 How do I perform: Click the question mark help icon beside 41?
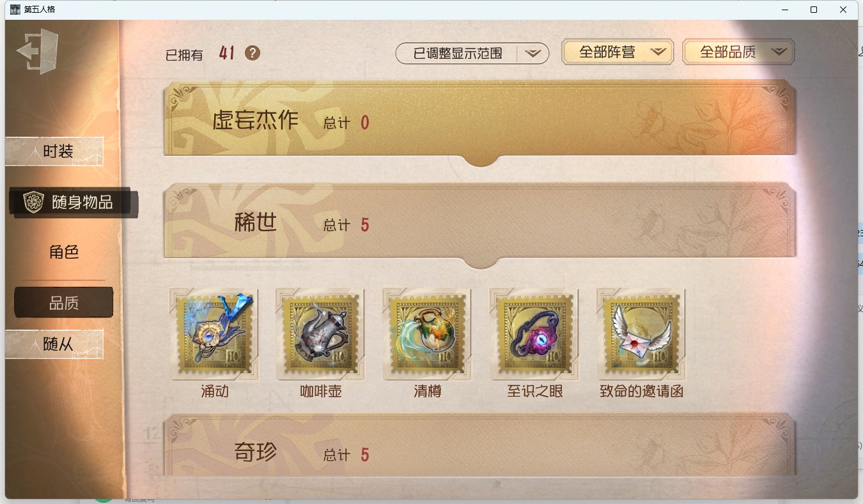click(253, 53)
